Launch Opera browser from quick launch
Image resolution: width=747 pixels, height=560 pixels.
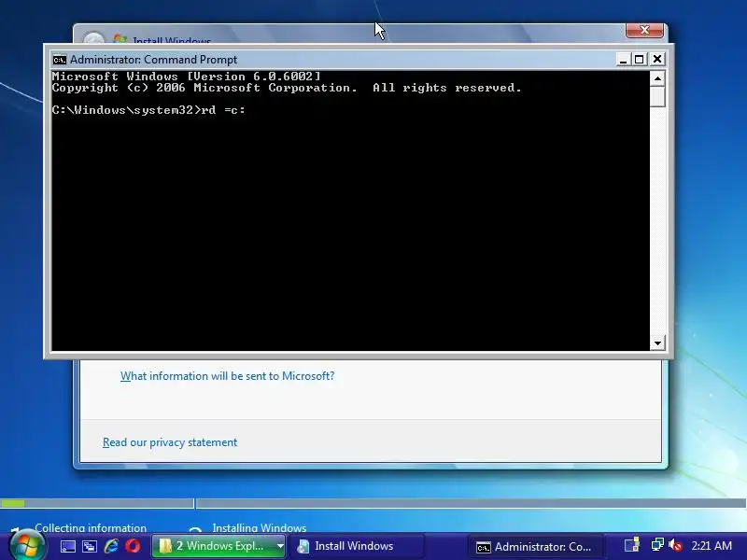point(133,546)
